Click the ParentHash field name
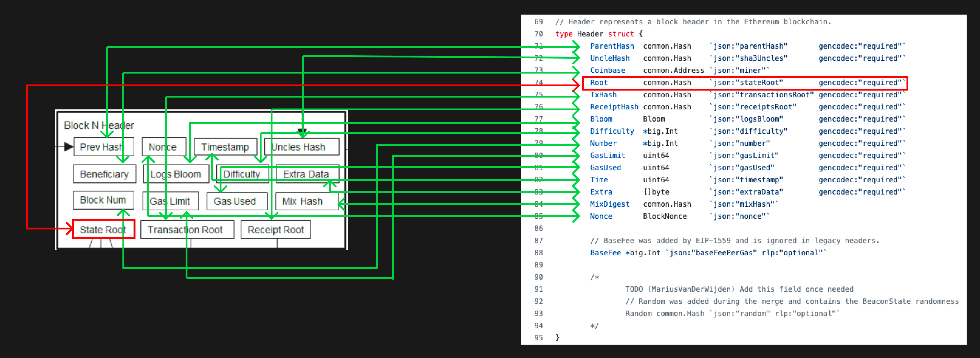 (x=612, y=46)
